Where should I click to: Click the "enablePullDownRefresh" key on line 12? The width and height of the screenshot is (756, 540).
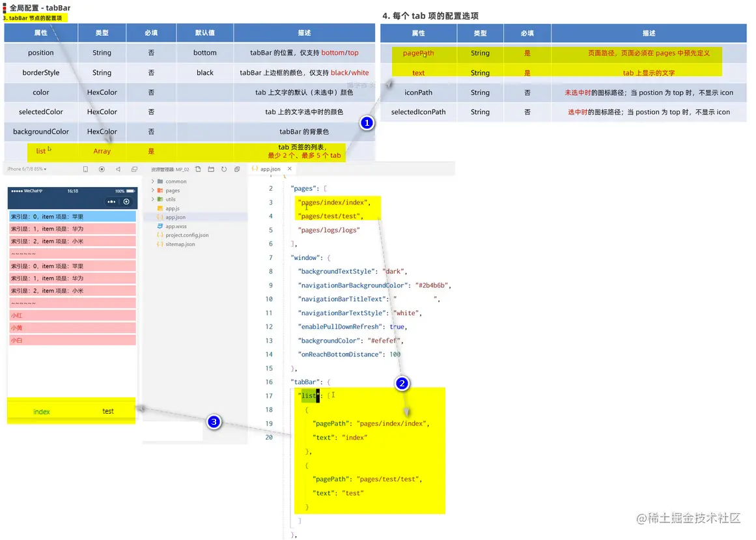[x=341, y=327]
